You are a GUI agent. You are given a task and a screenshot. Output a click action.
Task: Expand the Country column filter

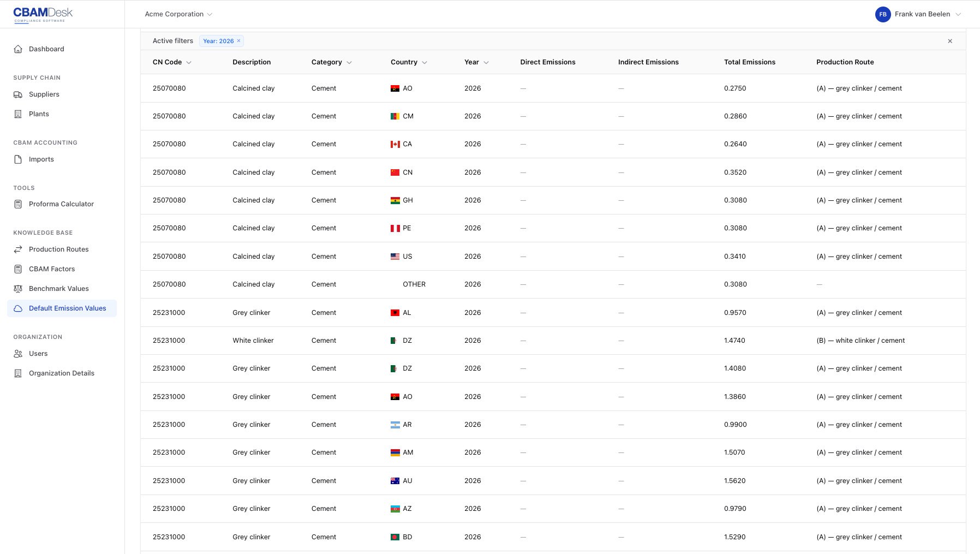[426, 62]
